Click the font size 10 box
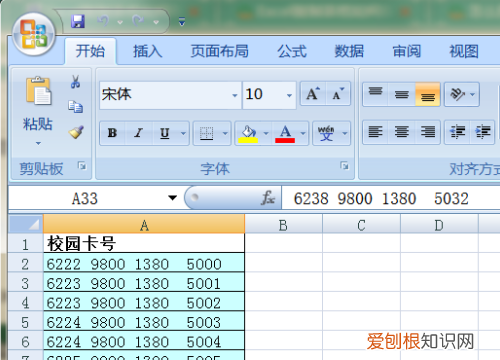The width and height of the screenshot is (500, 360). [x=263, y=95]
